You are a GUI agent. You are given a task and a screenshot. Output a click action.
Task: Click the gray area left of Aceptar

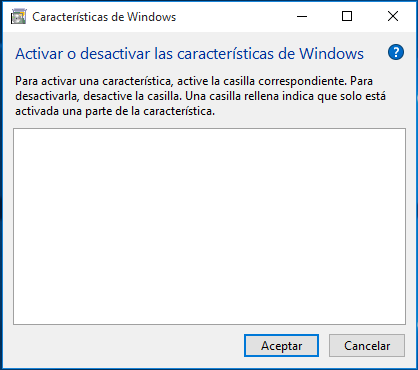coord(128,346)
